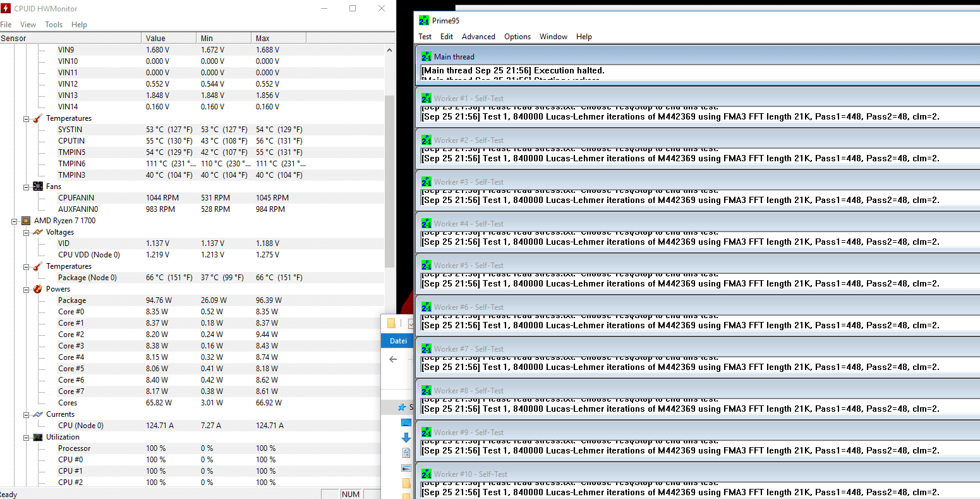Click the Explorer back arrow behind Prime95

(393, 359)
